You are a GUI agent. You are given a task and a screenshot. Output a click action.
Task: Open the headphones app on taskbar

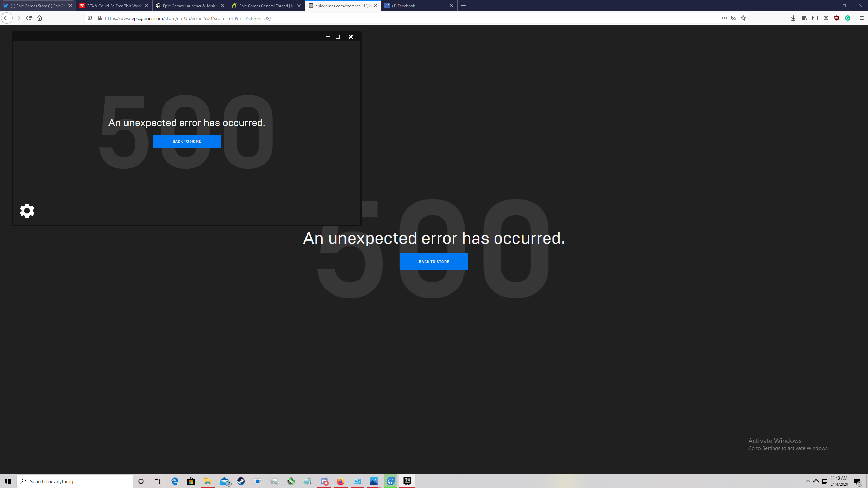(x=391, y=481)
